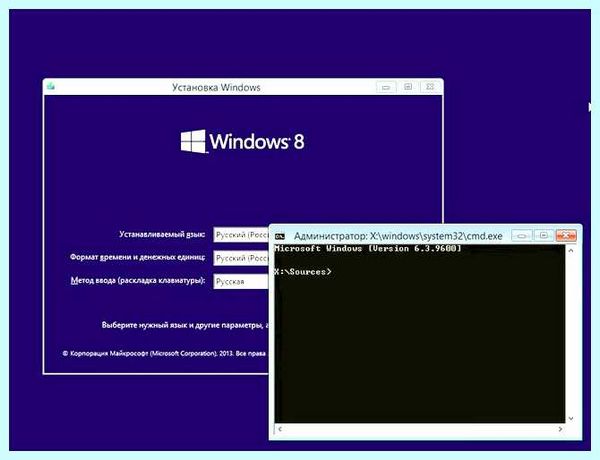Click the Выберите нужный язык instruction text

185,325
